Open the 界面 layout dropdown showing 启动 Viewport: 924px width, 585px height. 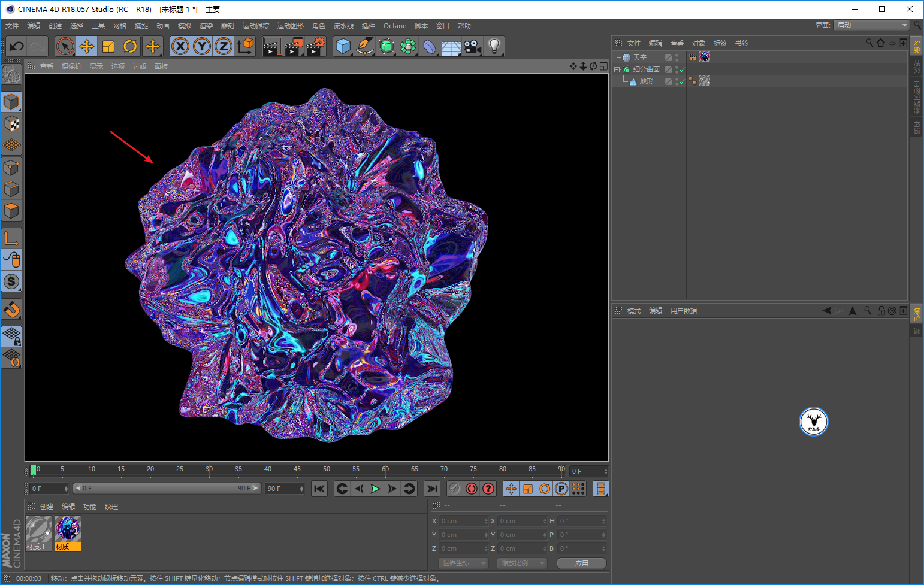tap(872, 25)
